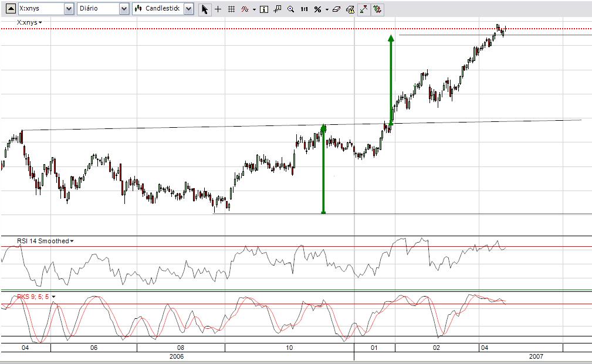Select the eraser tool

point(336,9)
